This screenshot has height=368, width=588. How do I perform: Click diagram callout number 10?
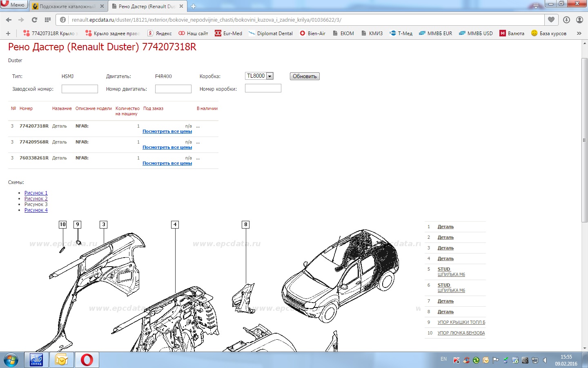62,224
